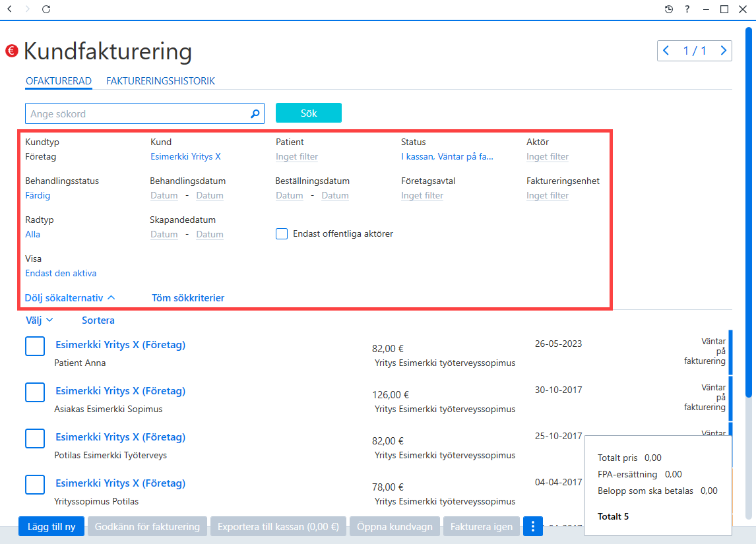Open the help question mark icon
Image resolution: width=756 pixels, height=544 pixels.
tap(687, 9)
